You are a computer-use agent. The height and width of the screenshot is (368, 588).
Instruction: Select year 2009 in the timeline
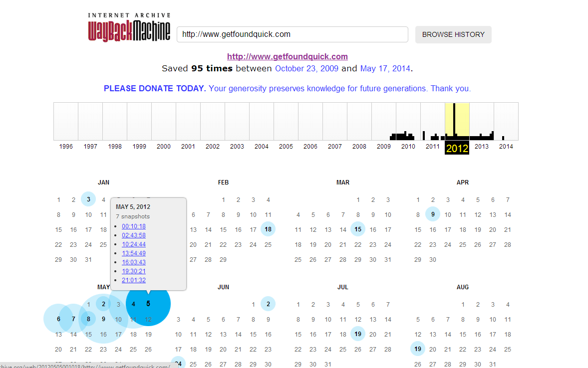[384, 147]
